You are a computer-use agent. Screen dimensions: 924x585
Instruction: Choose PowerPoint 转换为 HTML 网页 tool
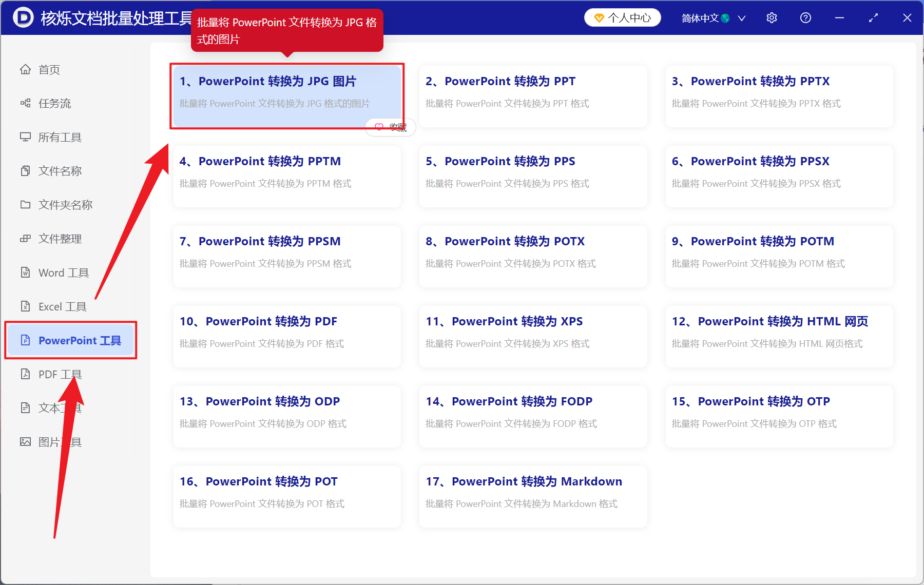coord(779,336)
